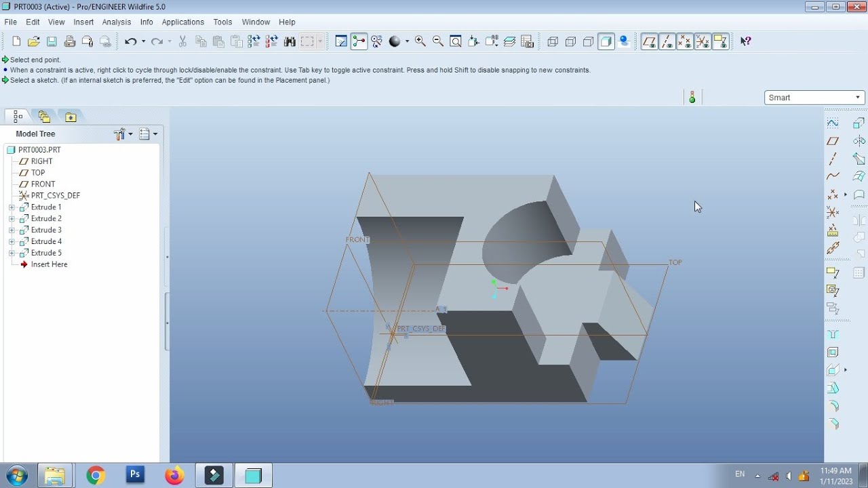Toggle spin center display

359,41
